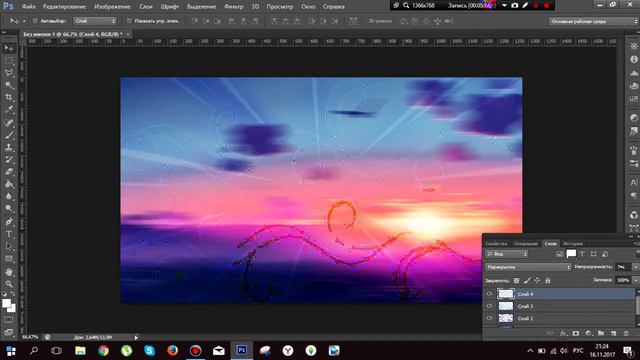640x360 pixels.
Task: Select the Hand tool
Action: click(x=9, y=271)
